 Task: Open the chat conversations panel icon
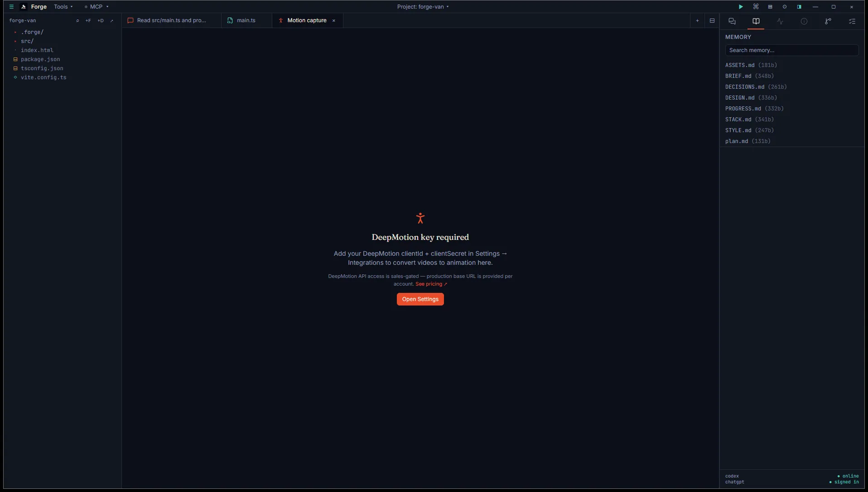(x=732, y=21)
